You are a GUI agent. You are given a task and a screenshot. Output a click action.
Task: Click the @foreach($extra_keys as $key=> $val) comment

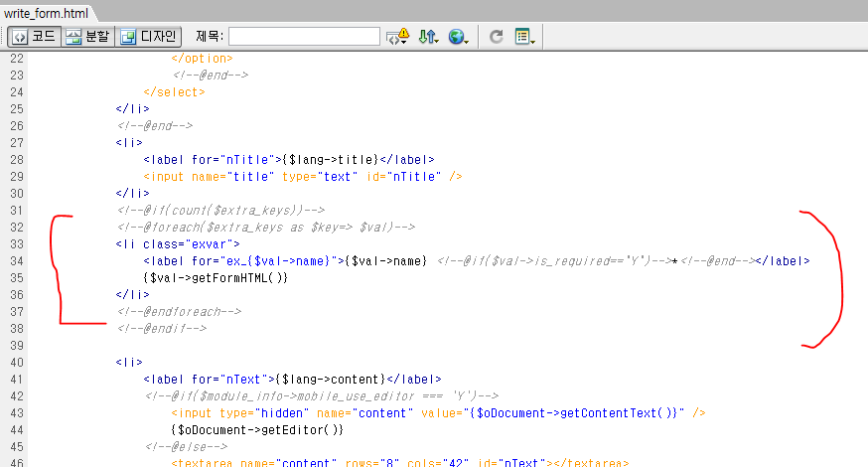(x=266, y=228)
